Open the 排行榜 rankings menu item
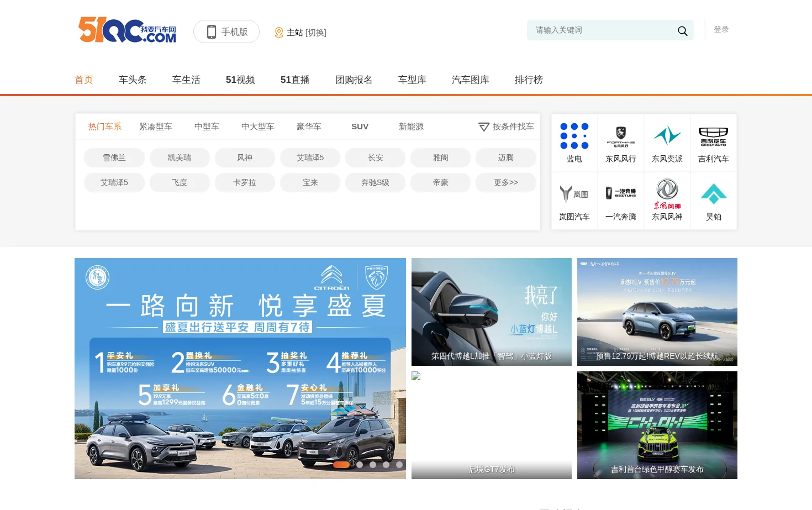The height and width of the screenshot is (510, 812). 529,80
